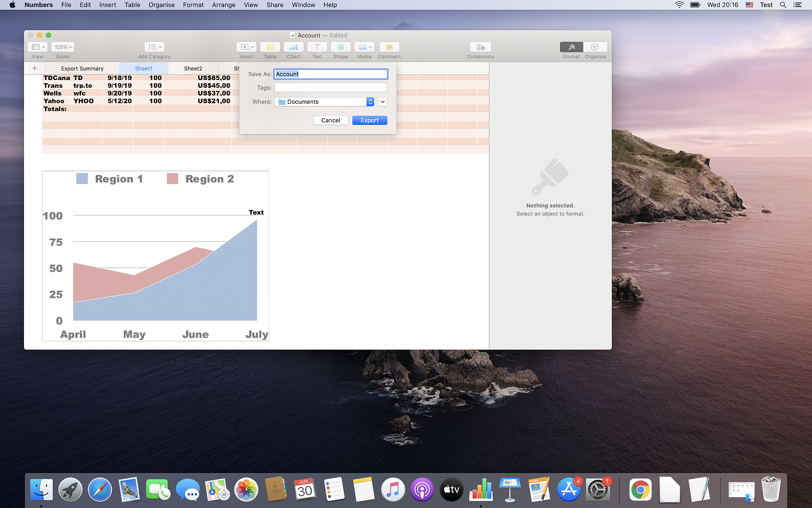Open the Arrange menu in menu bar
This screenshot has height=508, width=812.
(x=223, y=5)
